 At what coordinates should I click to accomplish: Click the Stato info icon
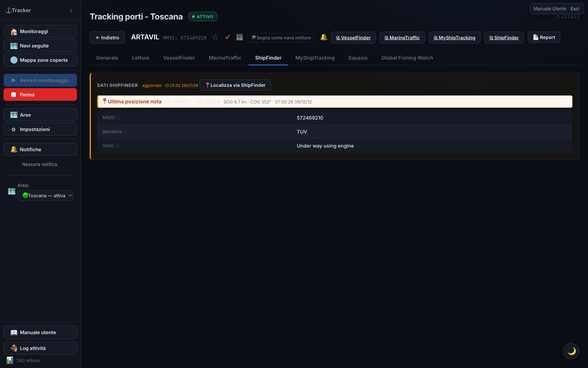pos(117,146)
